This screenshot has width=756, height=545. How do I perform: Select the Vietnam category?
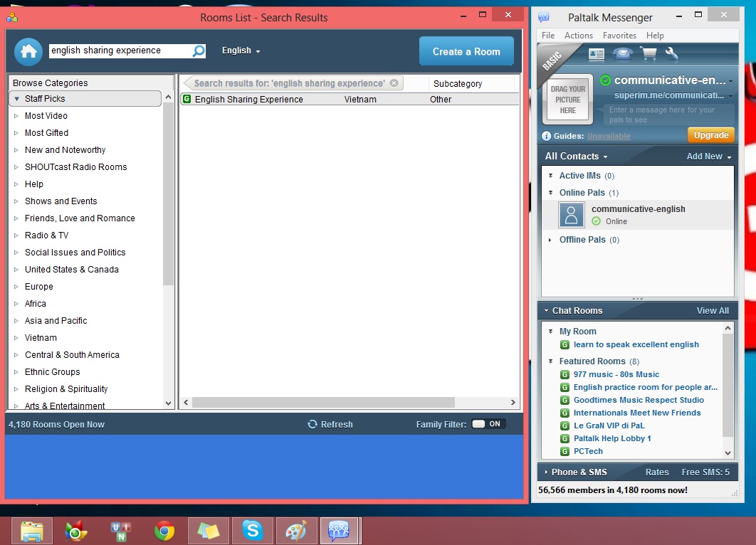click(41, 338)
